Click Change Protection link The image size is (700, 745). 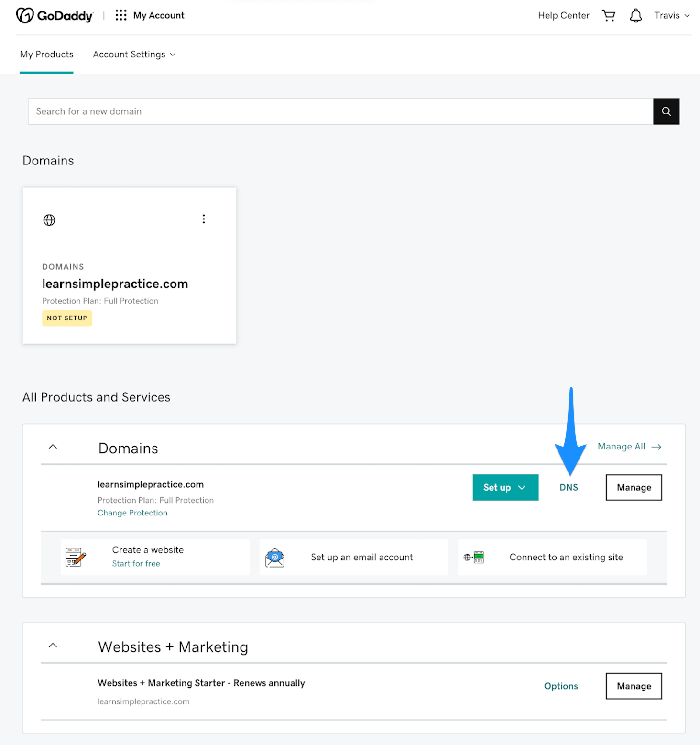[x=132, y=513]
